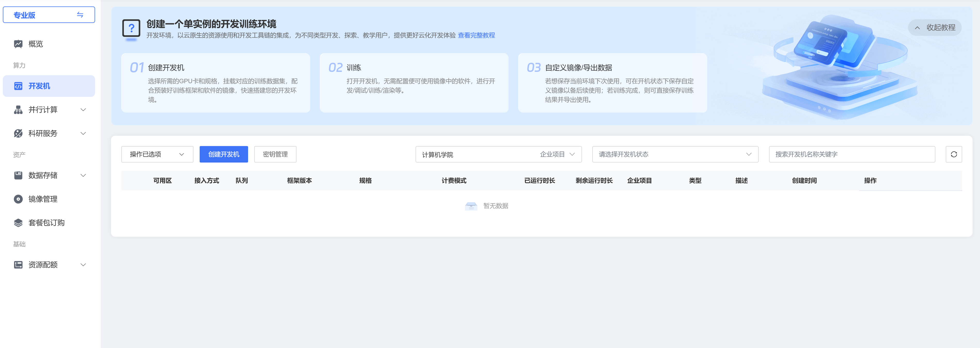The height and width of the screenshot is (348, 980).
Task: Click the 概览 overview chart icon
Action: [x=18, y=44]
